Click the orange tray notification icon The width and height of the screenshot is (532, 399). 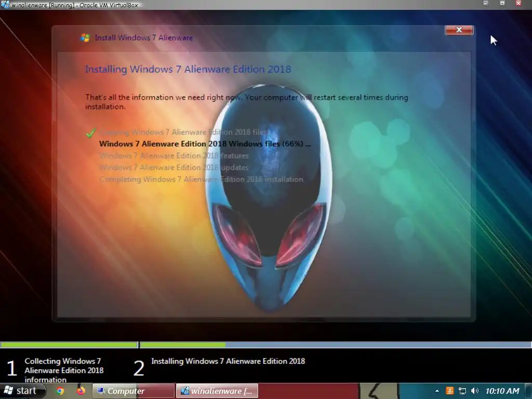pyautogui.click(x=449, y=391)
